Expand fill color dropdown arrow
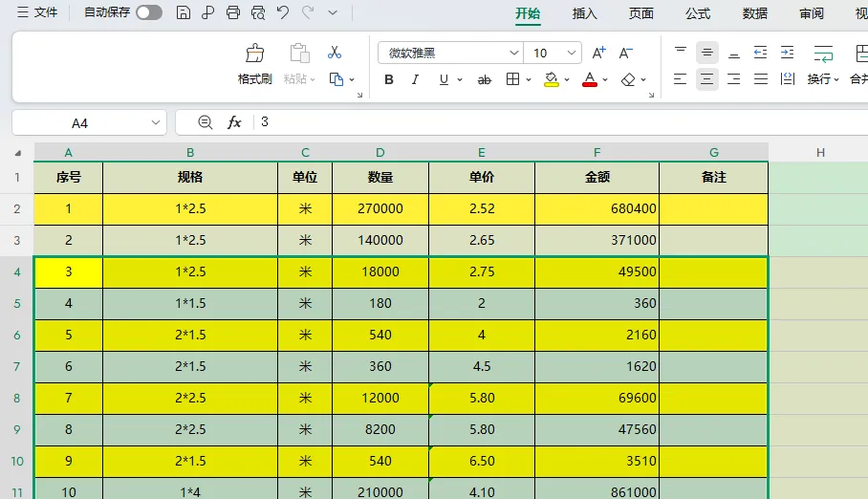Viewport: 868px width, 499px height. [x=567, y=79]
